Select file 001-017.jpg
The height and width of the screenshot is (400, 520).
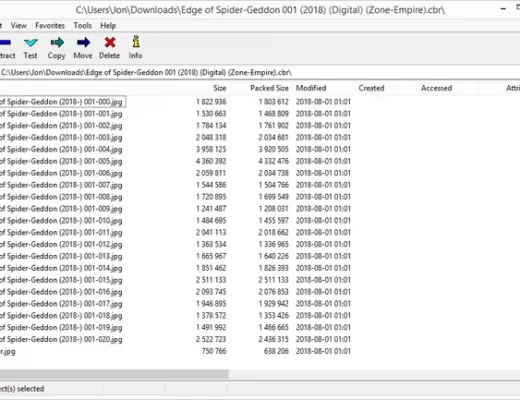point(61,304)
